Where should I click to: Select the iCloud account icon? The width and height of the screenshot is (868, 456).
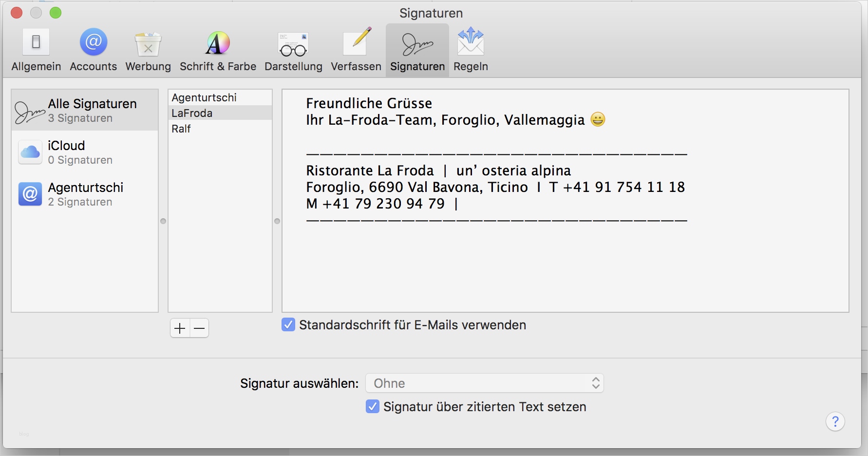(30, 152)
